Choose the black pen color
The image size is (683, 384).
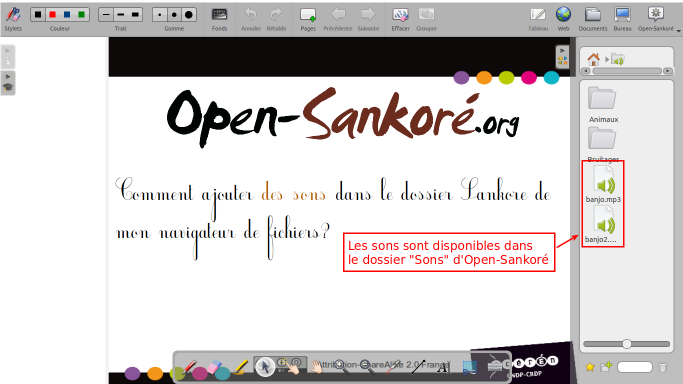38,15
